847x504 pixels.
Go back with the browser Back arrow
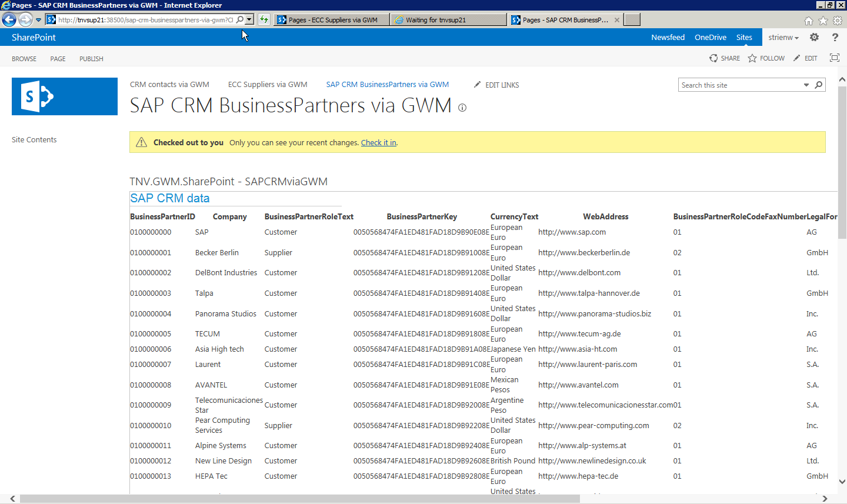tap(9, 19)
